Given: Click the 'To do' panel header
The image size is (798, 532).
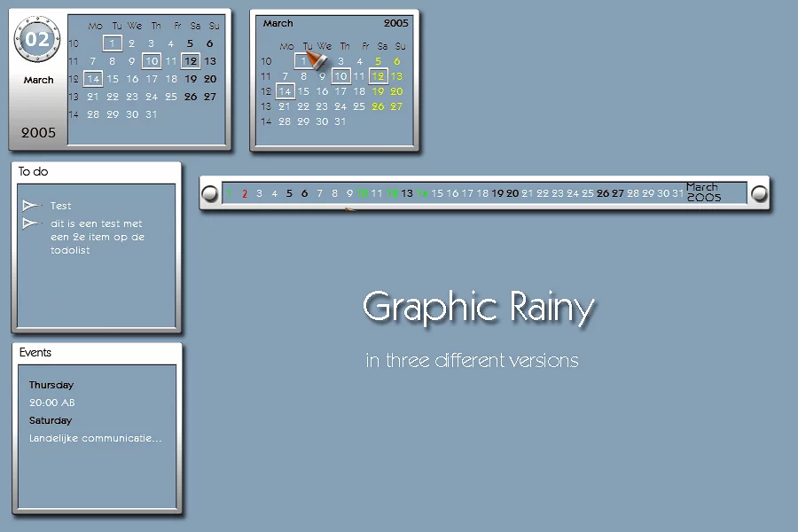Looking at the screenshot, I should click(34, 172).
